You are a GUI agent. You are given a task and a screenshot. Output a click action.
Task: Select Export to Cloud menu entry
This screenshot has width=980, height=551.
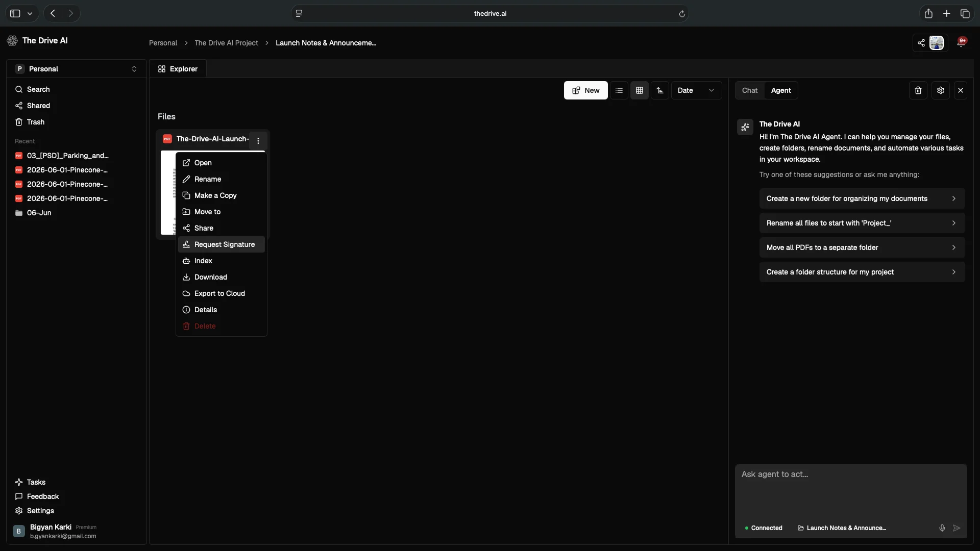click(222, 293)
